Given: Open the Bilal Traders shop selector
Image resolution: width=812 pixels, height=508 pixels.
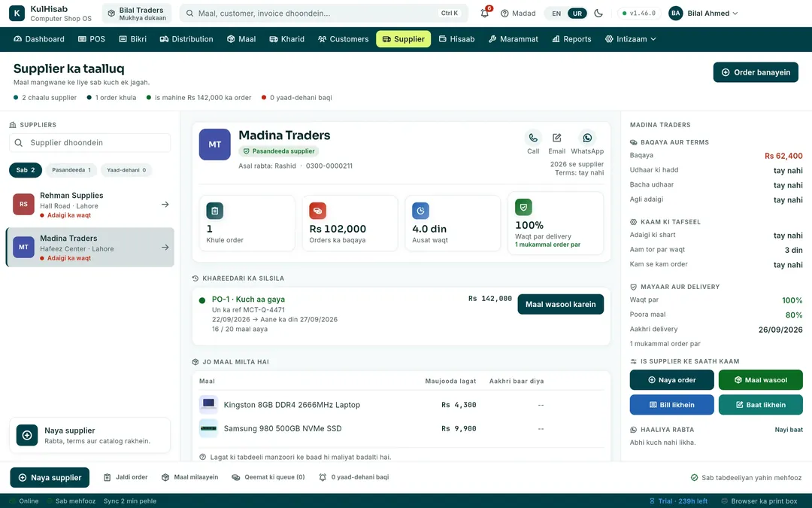Looking at the screenshot, I should 137,14.
